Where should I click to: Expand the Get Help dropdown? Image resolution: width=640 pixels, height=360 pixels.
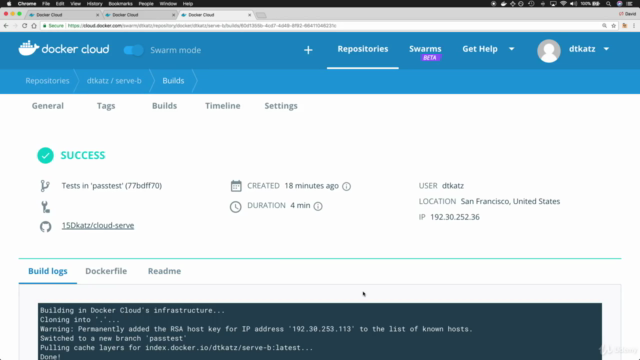488,49
